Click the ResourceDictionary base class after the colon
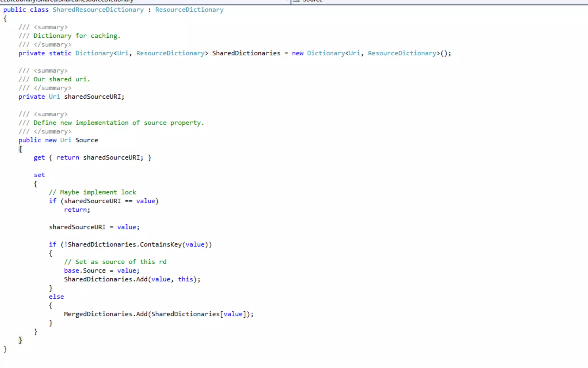 [189, 10]
